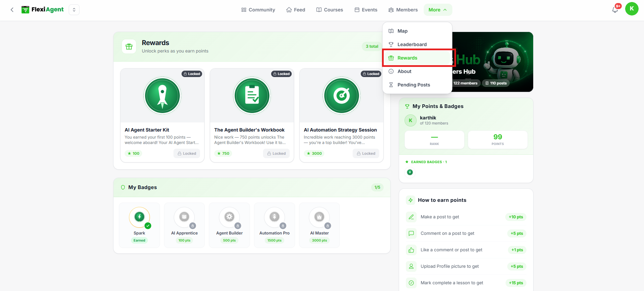Open the FlexiAgent logo home
The height and width of the screenshot is (291, 644).
(x=42, y=10)
